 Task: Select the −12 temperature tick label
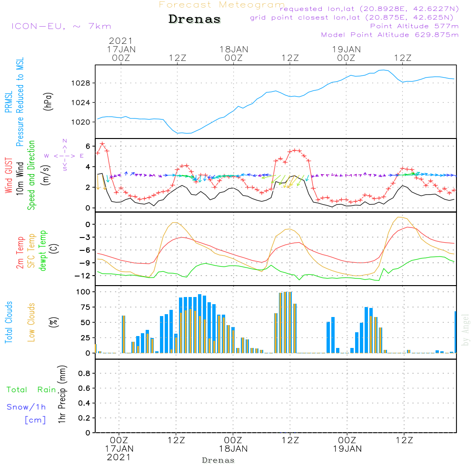point(82,276)
